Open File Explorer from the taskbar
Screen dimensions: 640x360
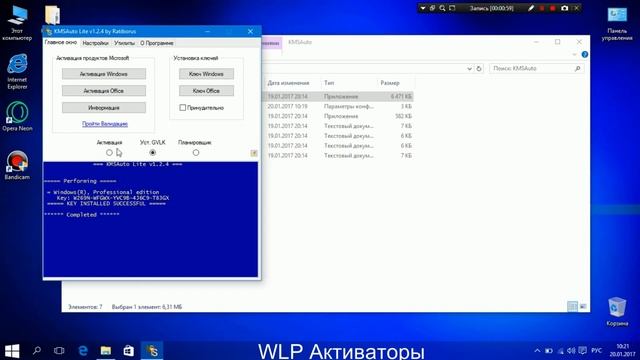(106, 351)
